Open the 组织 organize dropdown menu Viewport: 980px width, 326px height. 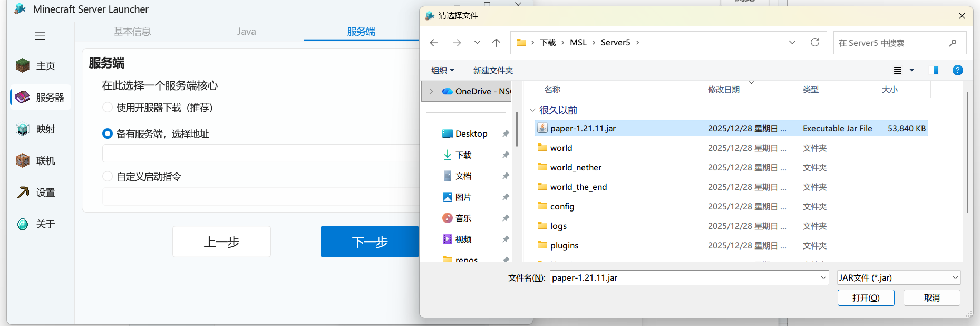[442, 70]
